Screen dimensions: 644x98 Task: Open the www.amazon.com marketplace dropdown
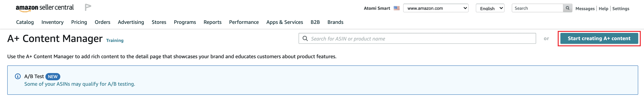tap(436, 8)
